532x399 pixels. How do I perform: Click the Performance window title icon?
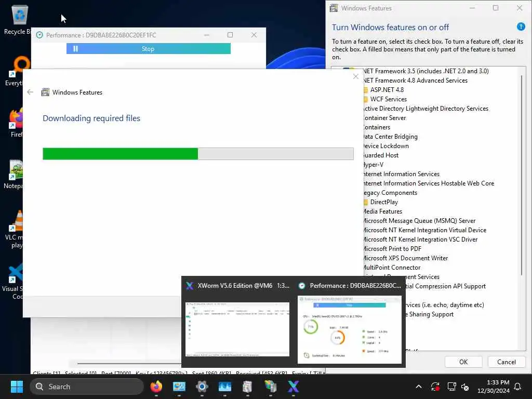(39, 35)
